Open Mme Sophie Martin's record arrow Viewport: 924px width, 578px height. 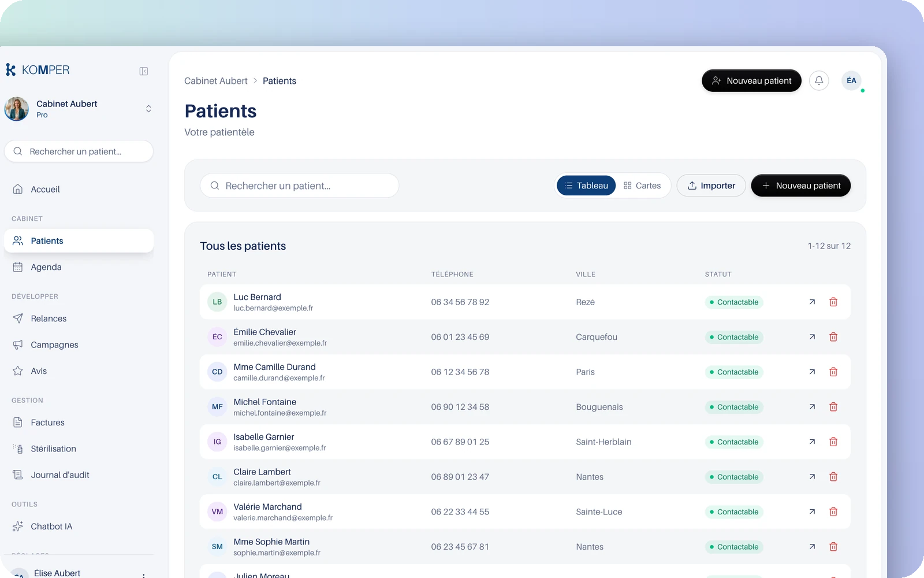tap(812, 547)
